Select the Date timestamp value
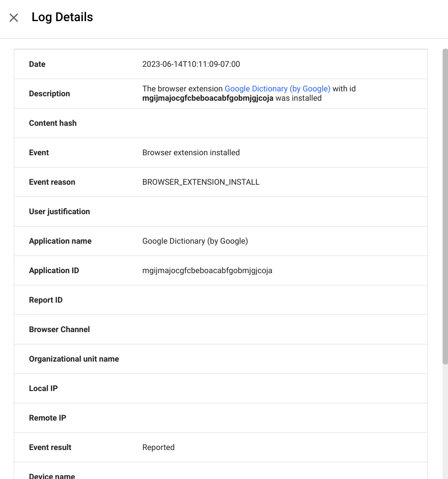The image size is (448, 479). click(191, 64)
